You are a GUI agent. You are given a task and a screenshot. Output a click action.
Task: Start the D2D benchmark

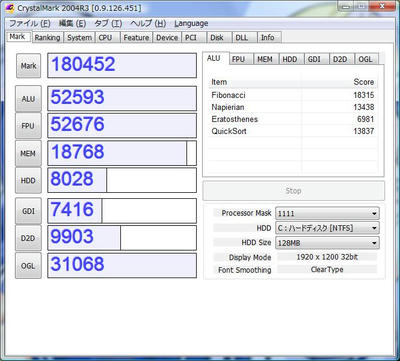[28, 238]
